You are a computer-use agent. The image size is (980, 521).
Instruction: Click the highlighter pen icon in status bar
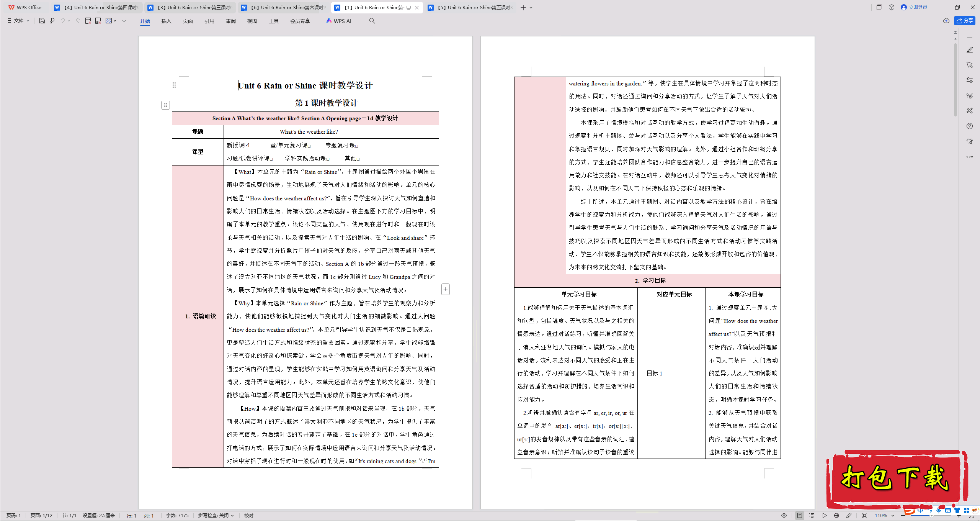pos(849,516)
